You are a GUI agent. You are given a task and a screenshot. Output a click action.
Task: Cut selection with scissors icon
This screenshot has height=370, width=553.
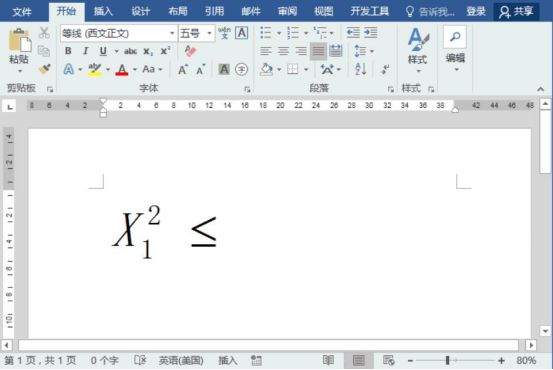coord(44,33)
